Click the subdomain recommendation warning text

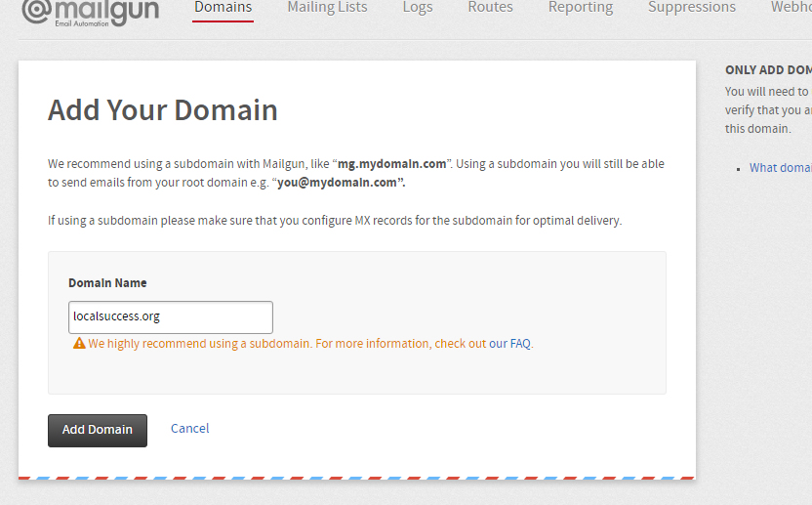pos(259,344)
